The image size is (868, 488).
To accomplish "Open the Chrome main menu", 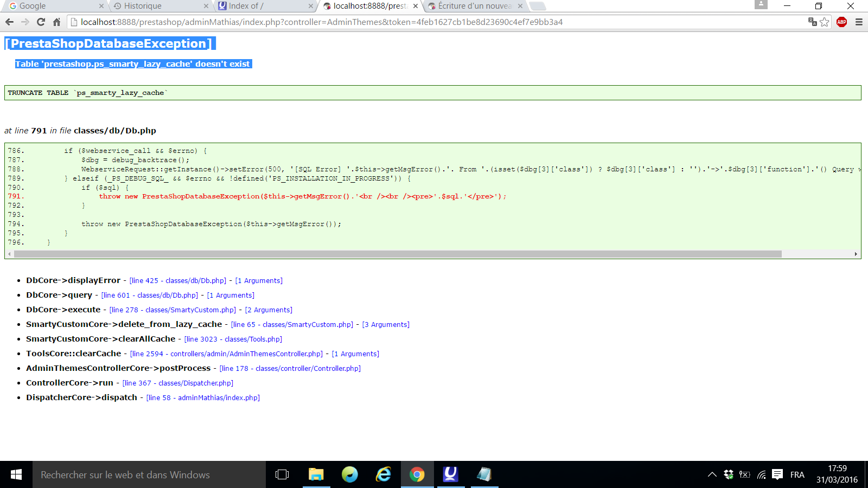I will coord(859,22).
